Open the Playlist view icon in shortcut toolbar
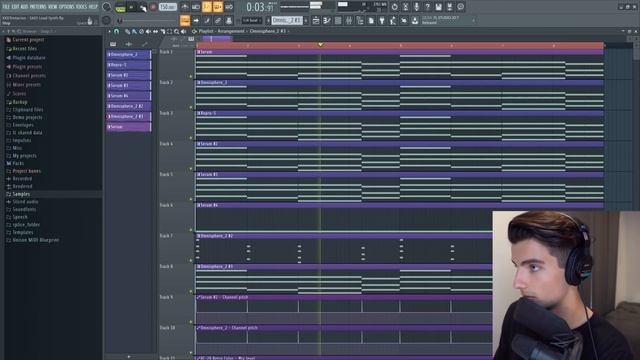 coord(316,20)
